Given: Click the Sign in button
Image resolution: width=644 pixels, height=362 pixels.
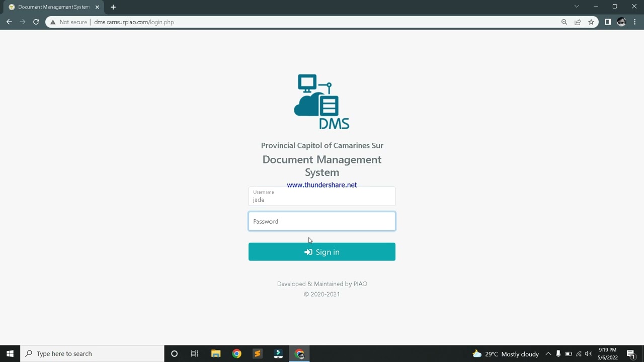Looking at the screenshot, I should pyautogui.click(x=322, y=252).
